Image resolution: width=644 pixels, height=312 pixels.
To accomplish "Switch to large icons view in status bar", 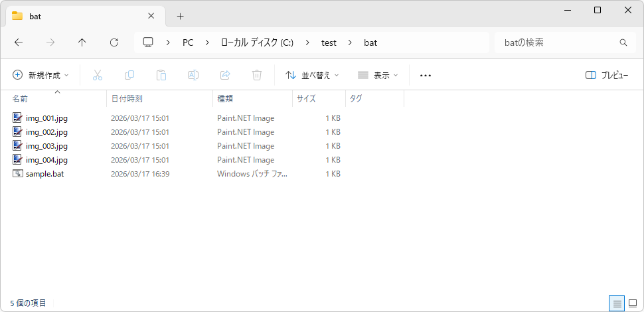I will point(633,304).
